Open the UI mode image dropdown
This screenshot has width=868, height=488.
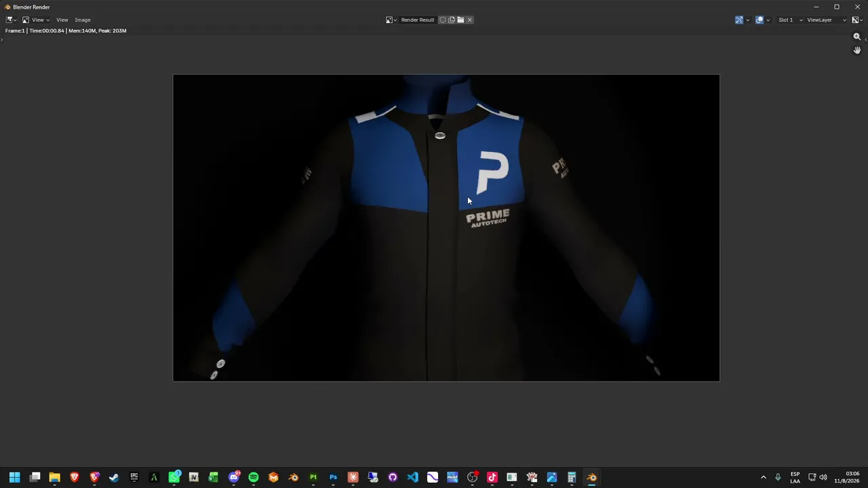(26, 20)
